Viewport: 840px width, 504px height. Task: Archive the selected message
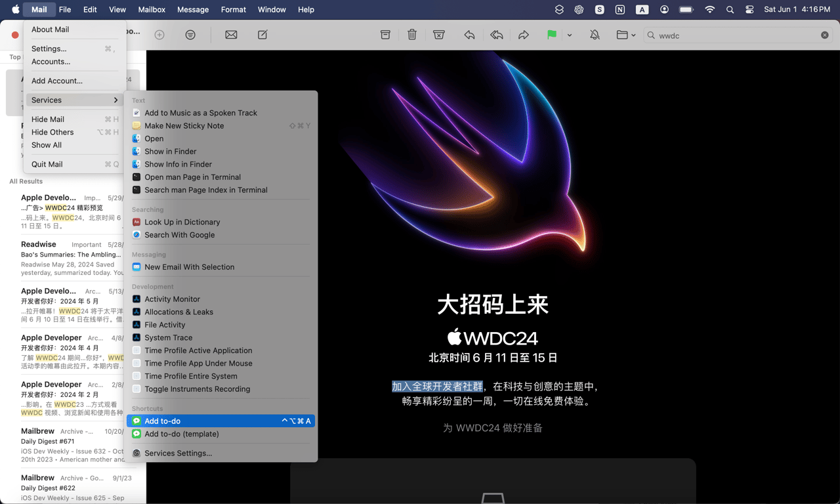[385, 35]
